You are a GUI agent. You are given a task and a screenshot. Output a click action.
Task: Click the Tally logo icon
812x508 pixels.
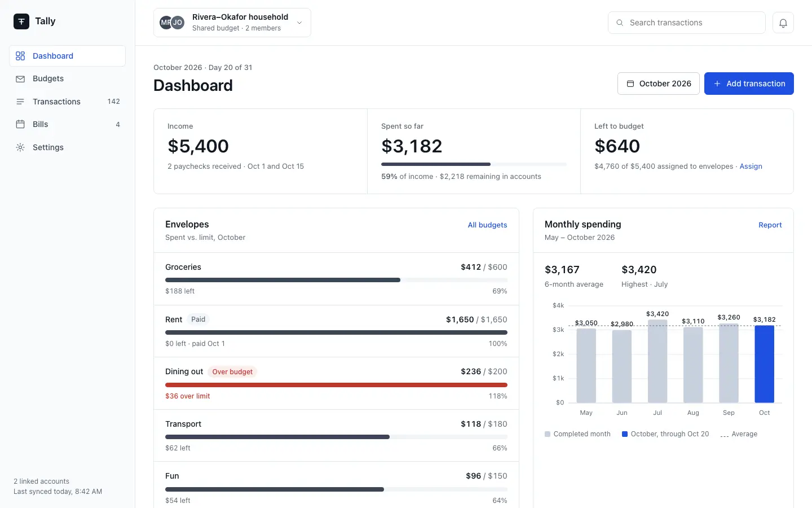point(21,21)
